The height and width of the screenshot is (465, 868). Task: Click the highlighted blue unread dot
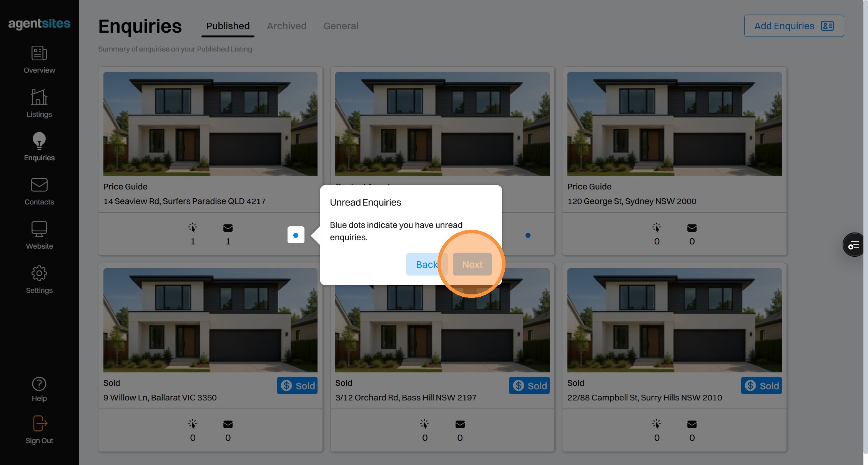(296, 235)
